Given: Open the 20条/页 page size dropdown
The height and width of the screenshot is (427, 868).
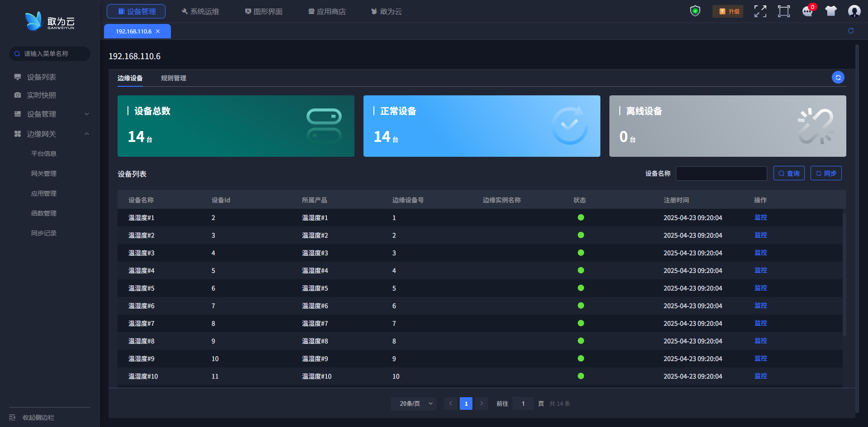Looking at the screenshot, I should (x=414, y=404).
